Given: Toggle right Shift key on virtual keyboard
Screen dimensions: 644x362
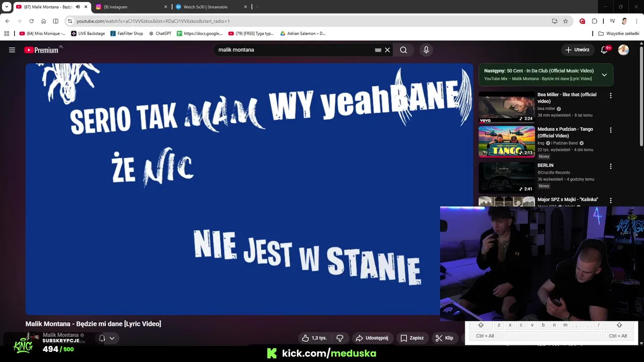Looking at the screenshot, I should click(x=619, y=325).
